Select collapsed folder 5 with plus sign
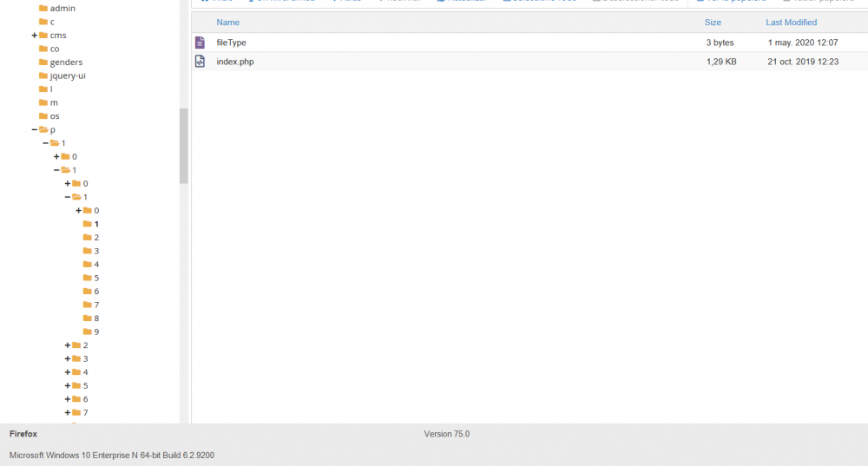This screenshot has height=466, width=868. pyautogui.click(x=85, y=386)
